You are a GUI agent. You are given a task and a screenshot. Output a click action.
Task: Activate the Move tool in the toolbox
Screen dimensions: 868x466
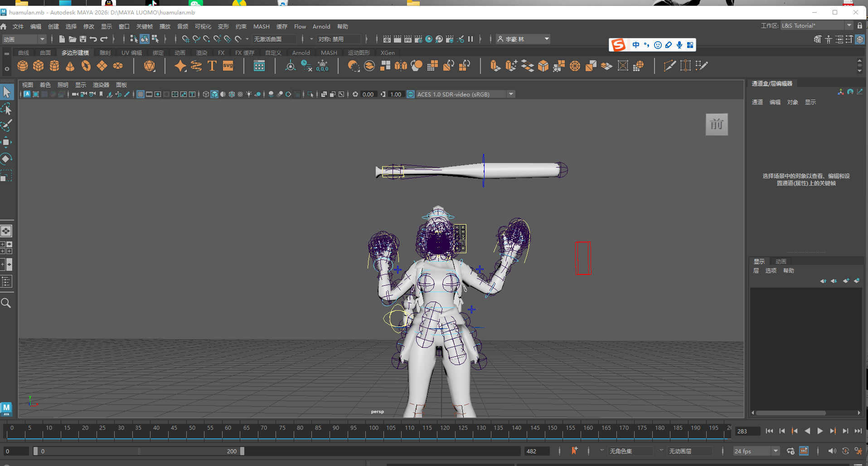pos(7,142)
